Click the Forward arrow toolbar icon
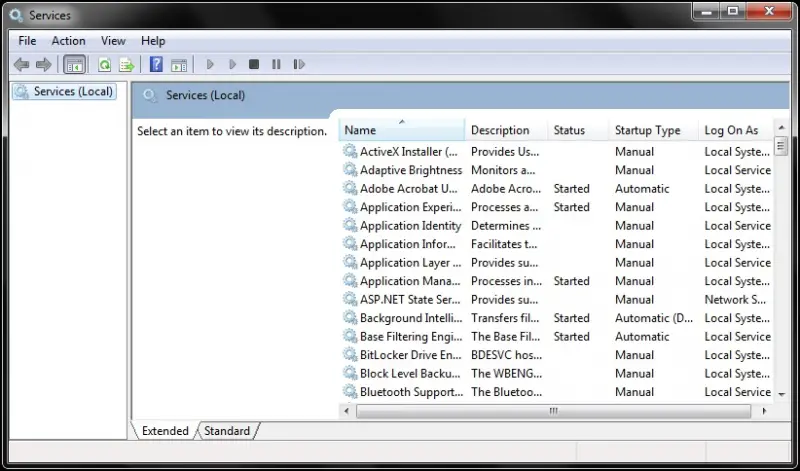 pos(44,64)
